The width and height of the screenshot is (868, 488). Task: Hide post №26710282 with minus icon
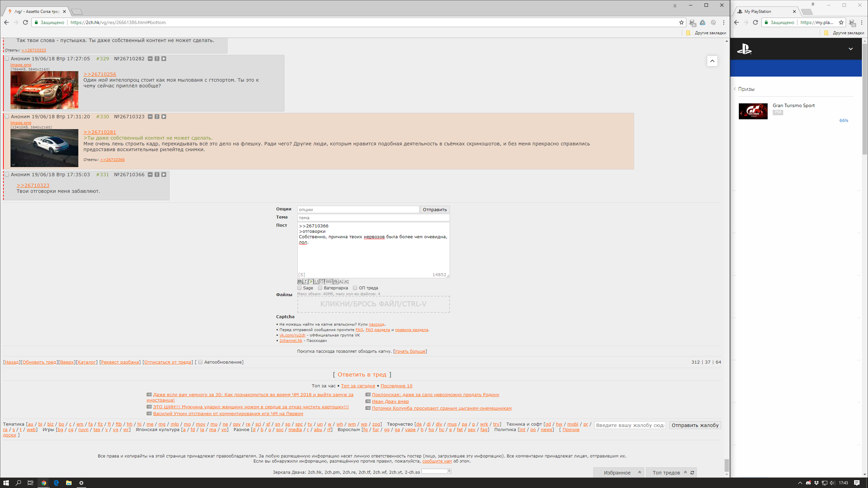click(150, 59)
